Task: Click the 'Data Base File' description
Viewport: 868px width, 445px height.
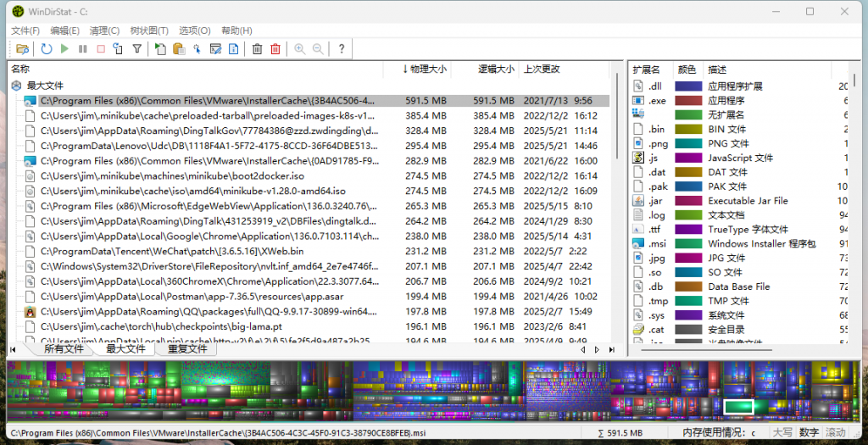Action: [739, 286]
